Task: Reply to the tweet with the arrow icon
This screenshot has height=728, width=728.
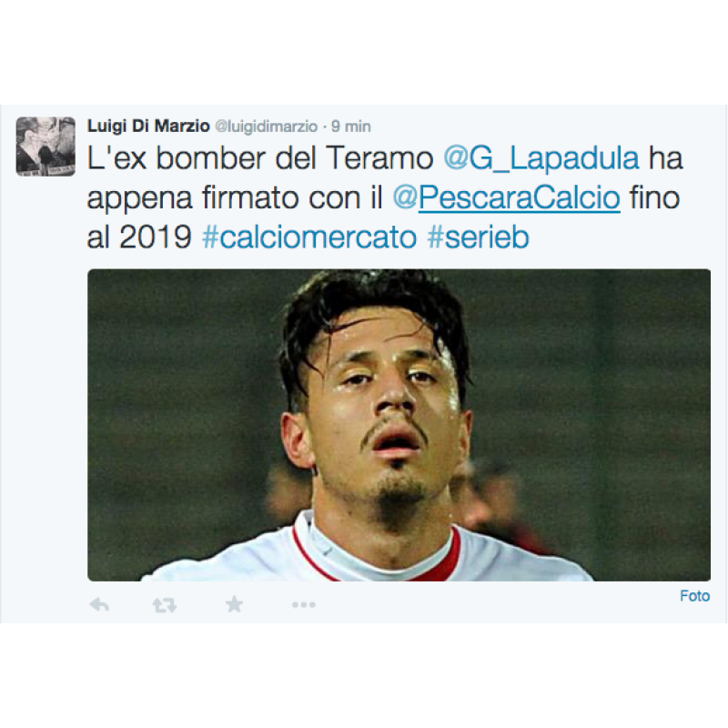Action: pyautogui.click(x=99, y=604)
